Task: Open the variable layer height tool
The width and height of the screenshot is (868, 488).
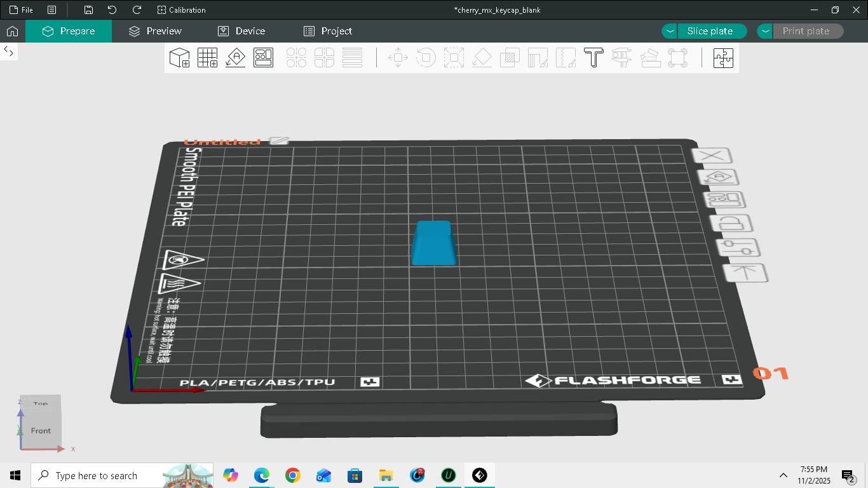Action: pyautogui.click(x=352, y=58)
